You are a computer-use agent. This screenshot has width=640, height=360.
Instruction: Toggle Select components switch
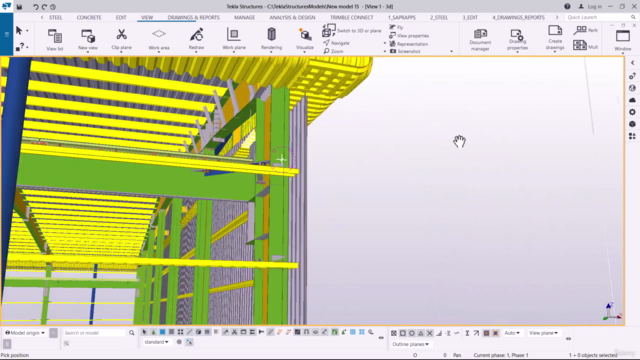pyautogui.click(x=153, y=332)
